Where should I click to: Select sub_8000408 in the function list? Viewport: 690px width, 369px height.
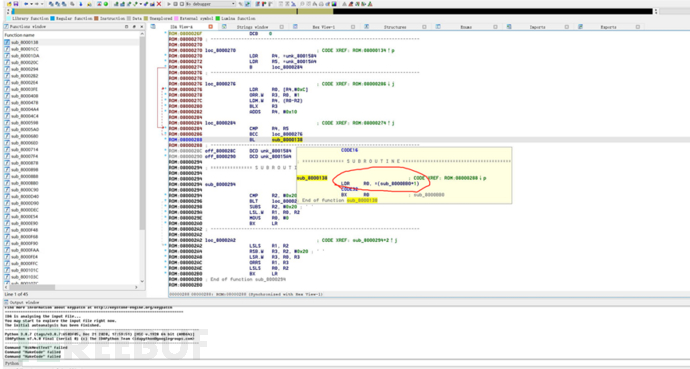72,96
